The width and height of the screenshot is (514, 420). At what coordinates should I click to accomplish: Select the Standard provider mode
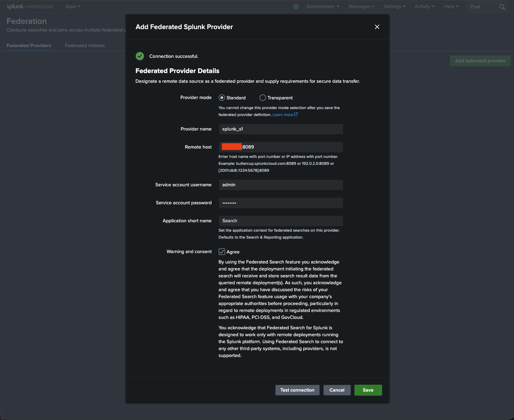222,98
